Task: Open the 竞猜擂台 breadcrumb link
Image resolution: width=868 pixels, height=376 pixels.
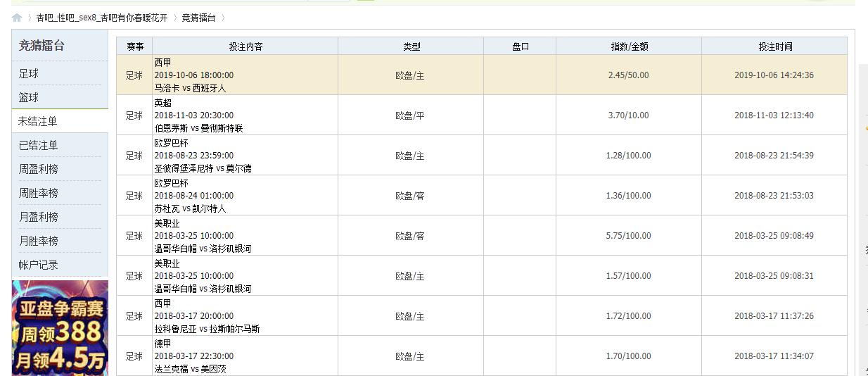Action: [x=198, y=18]
